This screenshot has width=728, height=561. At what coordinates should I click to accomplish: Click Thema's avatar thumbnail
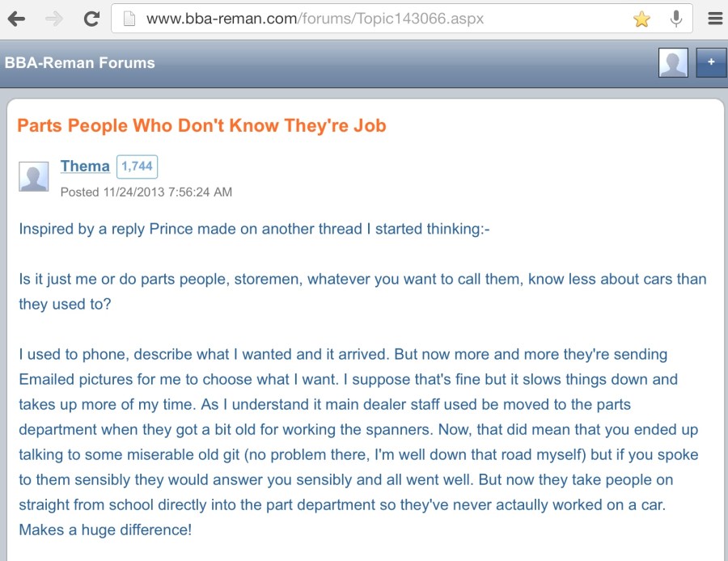34,176
